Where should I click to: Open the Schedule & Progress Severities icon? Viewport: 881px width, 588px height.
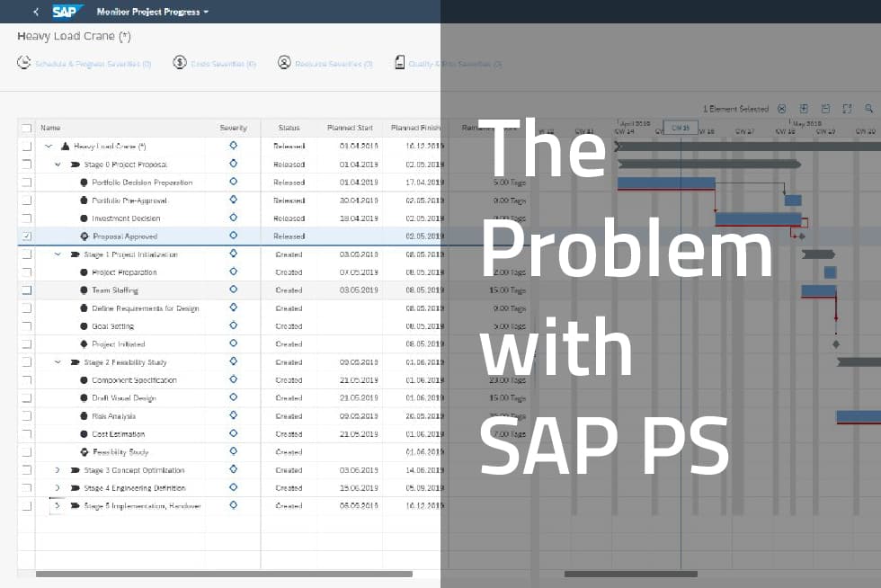tap(23, 62)
